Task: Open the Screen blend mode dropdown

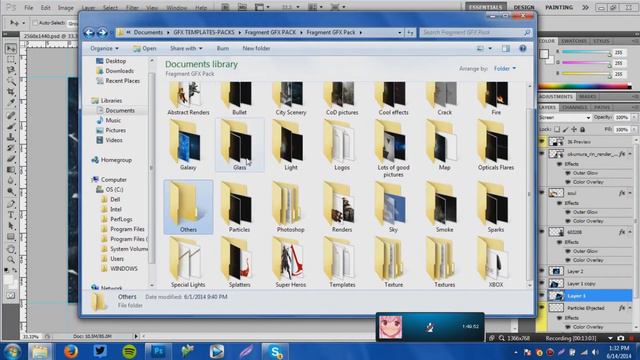Action: click(x=564, y=118)
